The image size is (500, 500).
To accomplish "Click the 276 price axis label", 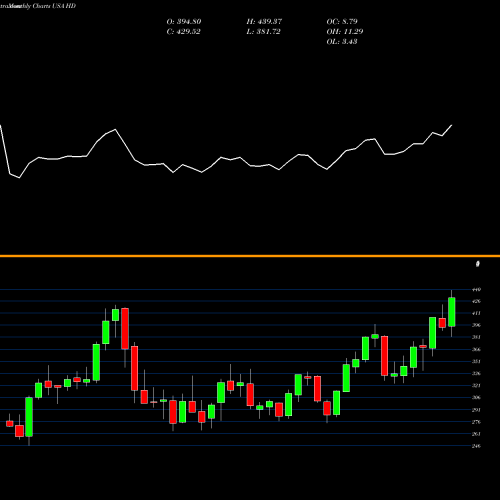I will 476,422.
